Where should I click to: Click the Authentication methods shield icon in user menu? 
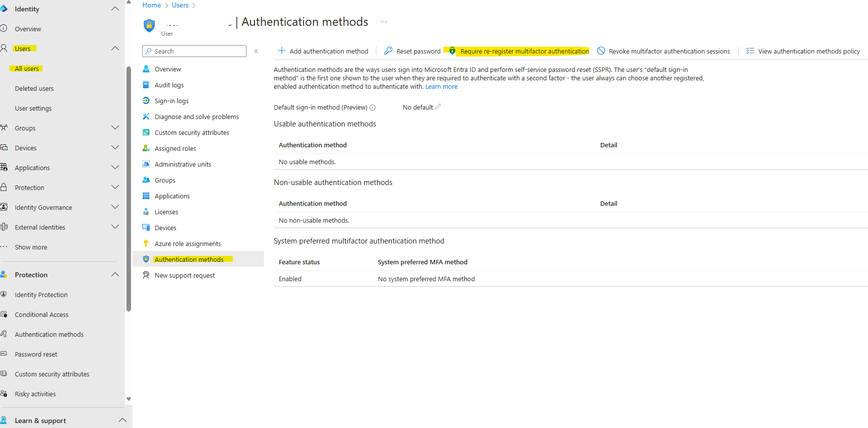[x=146, y=259]
